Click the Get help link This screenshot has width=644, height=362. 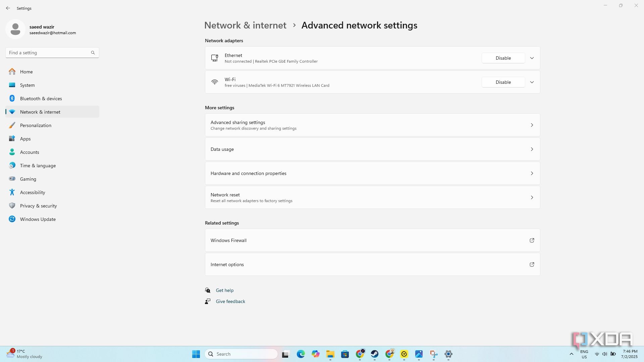225,290
